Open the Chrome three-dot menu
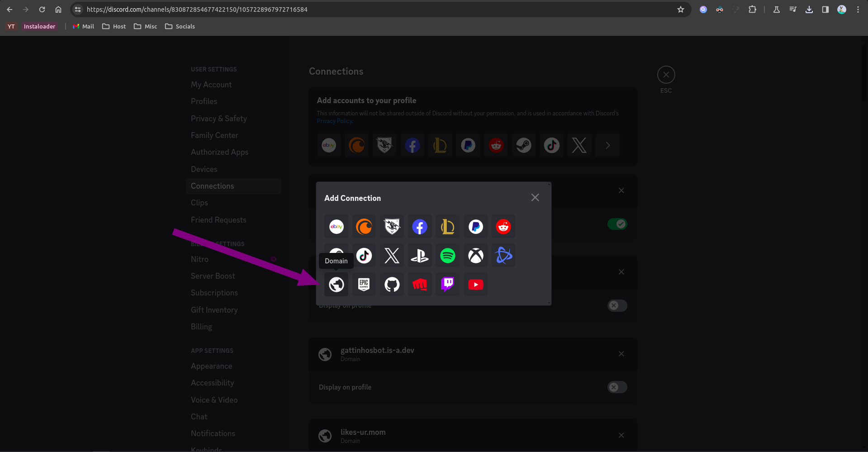 [858, 10]
